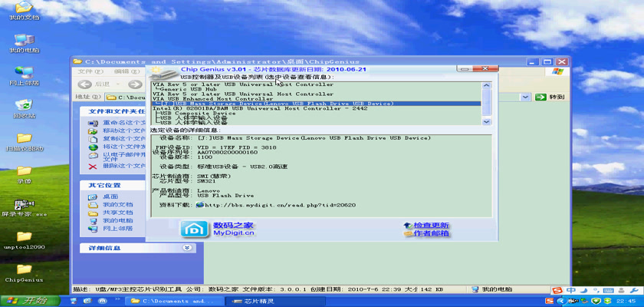Open the Explorer address bar dropdown
Image resolution: width=644 pixels, height=307 pixels.
tap(525, 97)
